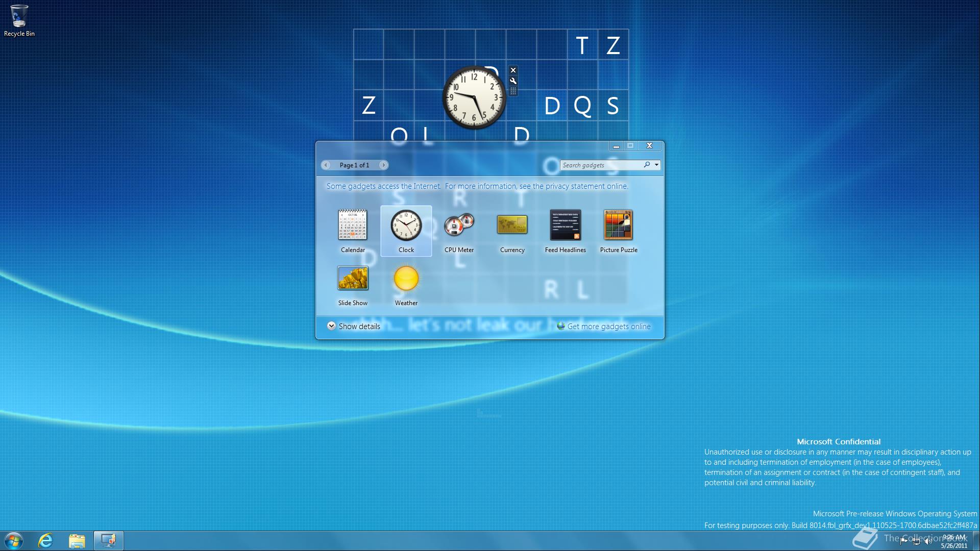This screenshot has height=551, width=980.
Task: Open the Recycle Bin
Action: tap(19, 15)
